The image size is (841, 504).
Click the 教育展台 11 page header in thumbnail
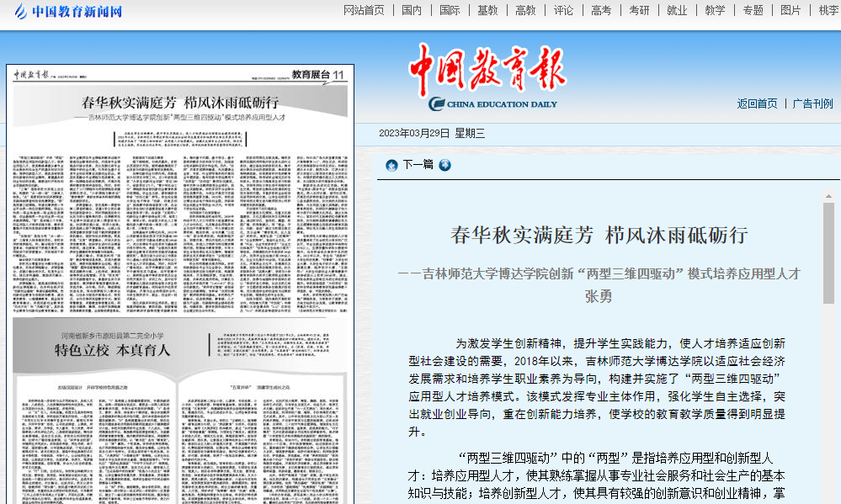point(317,75)
